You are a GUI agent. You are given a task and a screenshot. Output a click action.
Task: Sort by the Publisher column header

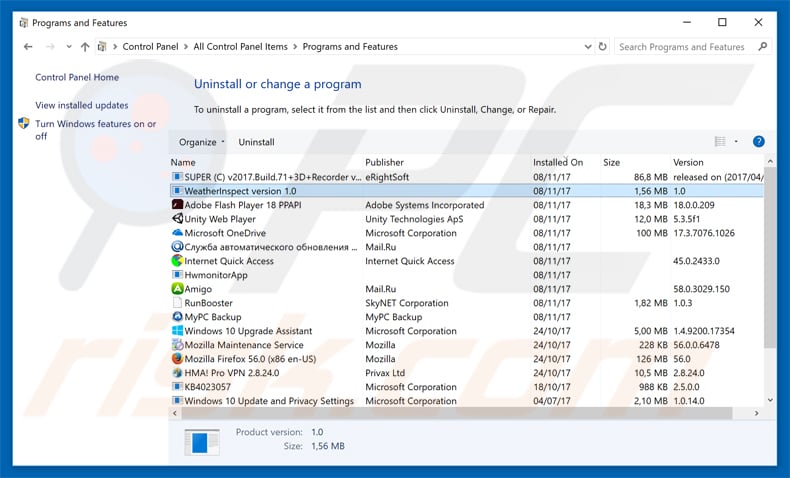coord(384,162)
